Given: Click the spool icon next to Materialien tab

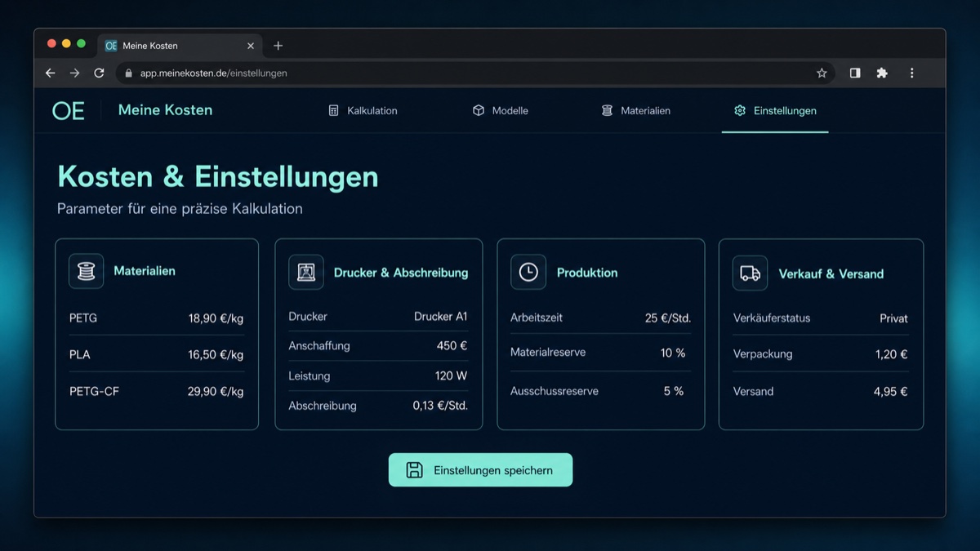Looking at the screenshot, I should click(607, 110).
